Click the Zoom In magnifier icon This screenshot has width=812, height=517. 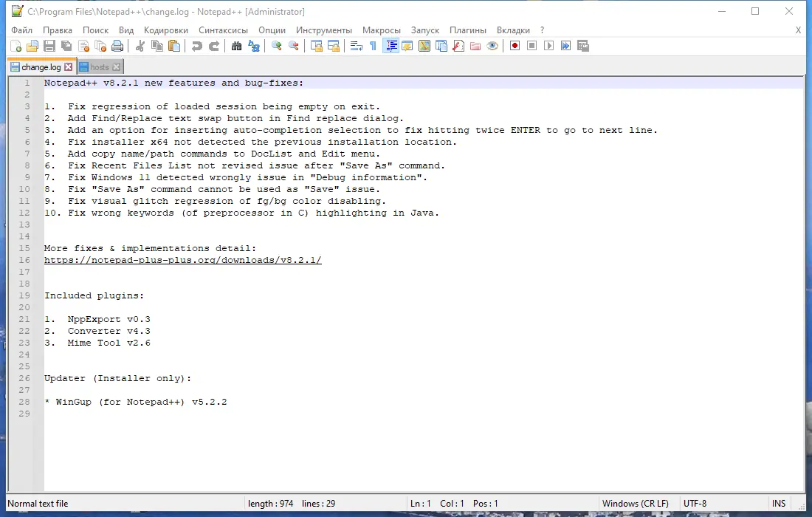coord(277,46)
